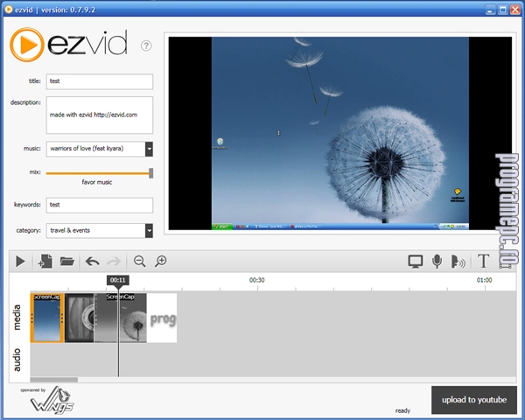Viewport: 525px width, 420px height.
Task: Open the music dropdown arrow
Action: [x=149, y=149]
